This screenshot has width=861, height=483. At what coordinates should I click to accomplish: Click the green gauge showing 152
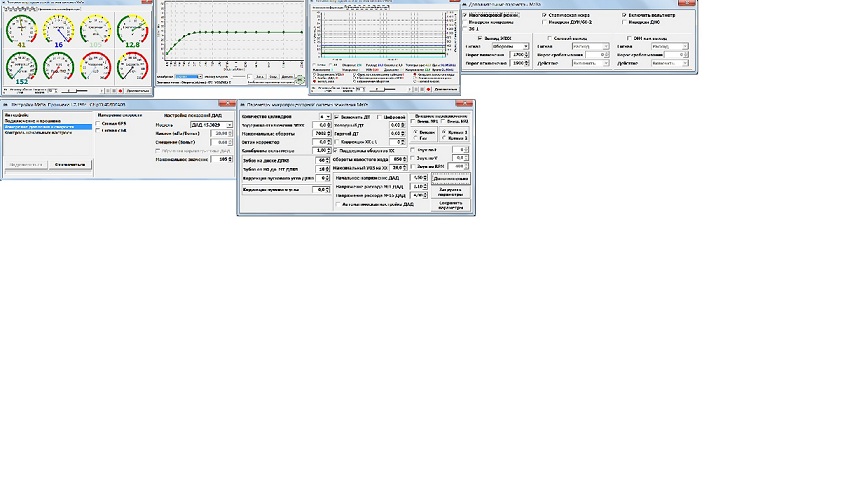coord(22,68)
